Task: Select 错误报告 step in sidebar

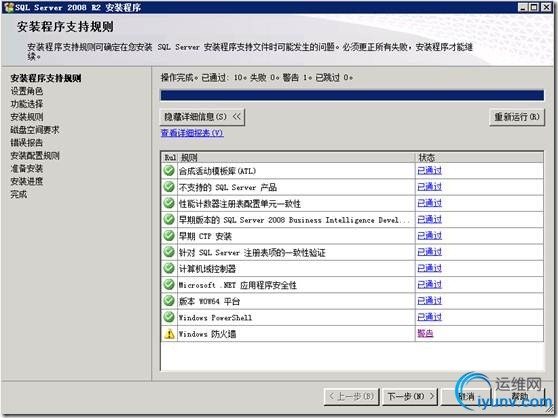Action: pos(27,143)
